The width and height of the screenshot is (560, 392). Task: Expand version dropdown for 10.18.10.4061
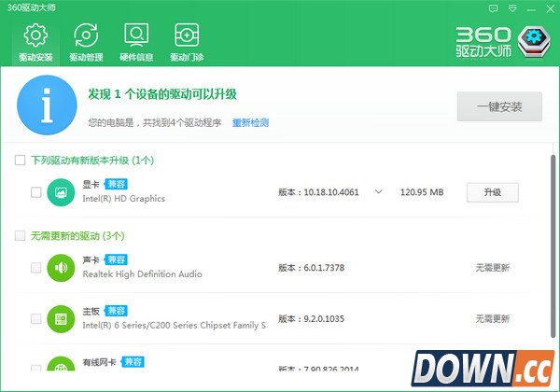379,191
